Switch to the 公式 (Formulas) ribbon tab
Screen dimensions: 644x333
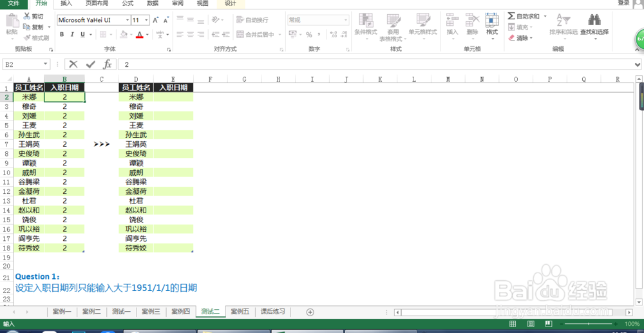pos(128,4)
